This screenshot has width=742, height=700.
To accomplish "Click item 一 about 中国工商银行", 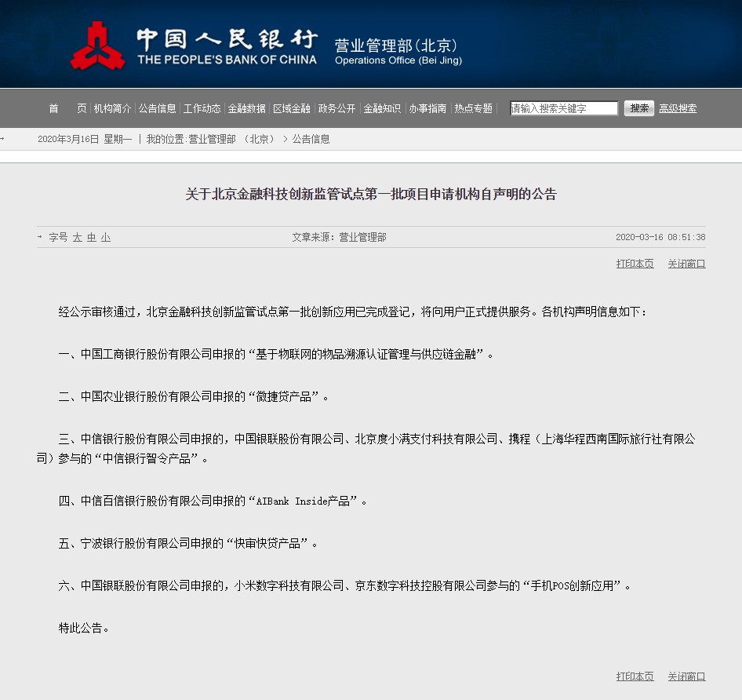I will click(x=276, y=354).
